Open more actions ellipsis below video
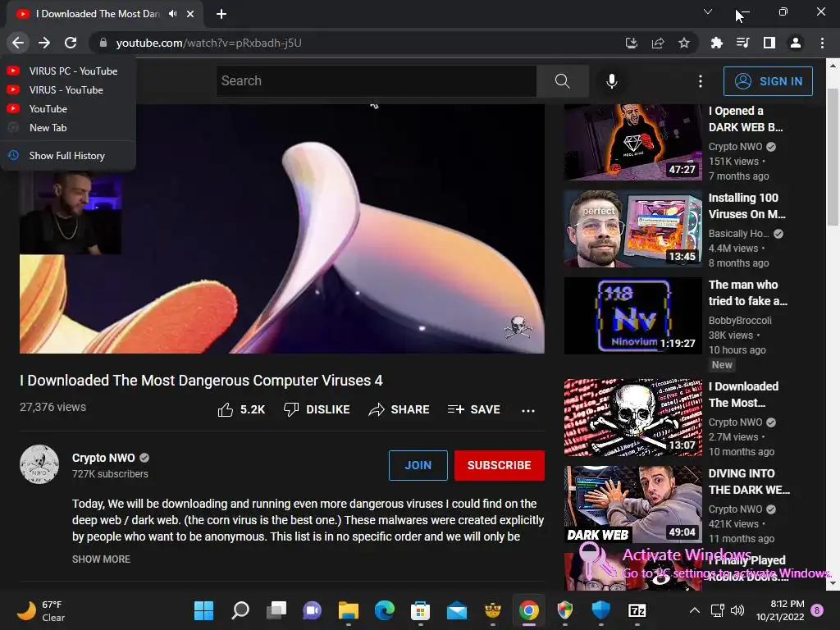Image resolution: width=840 pixels, height=630 pixels. point(527,410)
